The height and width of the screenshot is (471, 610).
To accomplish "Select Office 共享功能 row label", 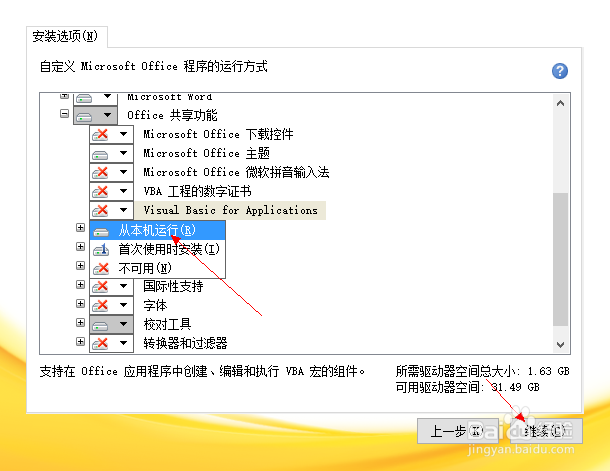I will click(x=172, y=115).
